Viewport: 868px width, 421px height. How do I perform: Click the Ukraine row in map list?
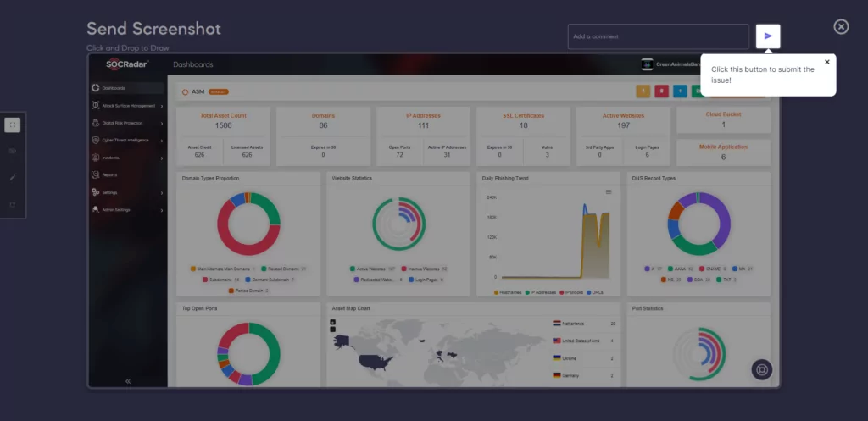[584, 358]
